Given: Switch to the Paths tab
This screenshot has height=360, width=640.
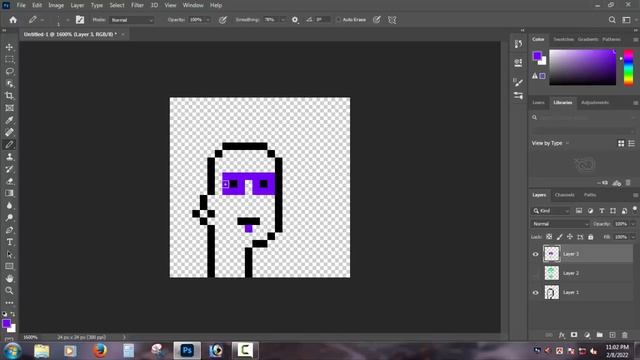Looking at the screenshot, I should tap(590, 195).
